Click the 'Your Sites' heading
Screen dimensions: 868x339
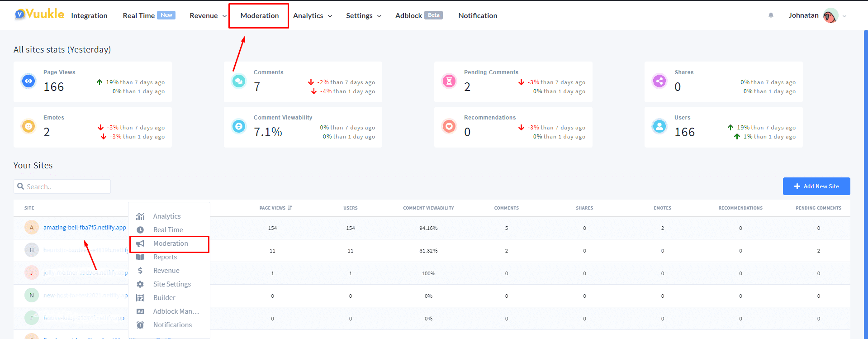click(33, 165)
